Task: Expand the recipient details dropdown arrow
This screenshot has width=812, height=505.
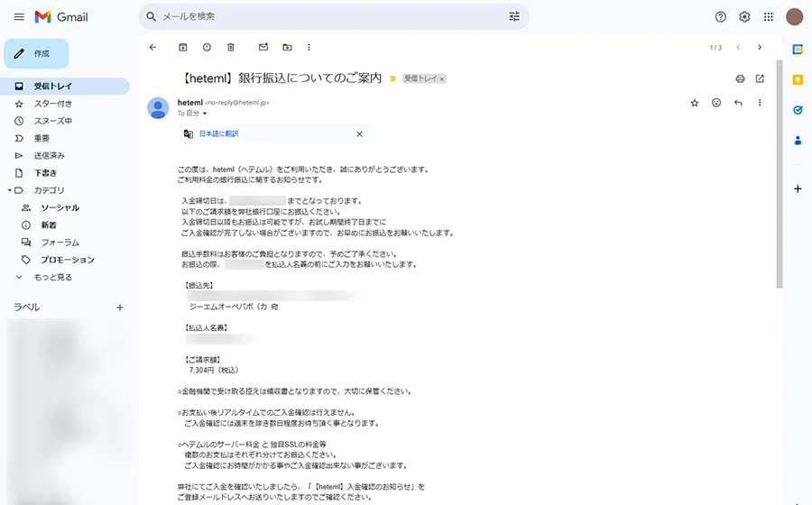Action: (x=205, y=114)
